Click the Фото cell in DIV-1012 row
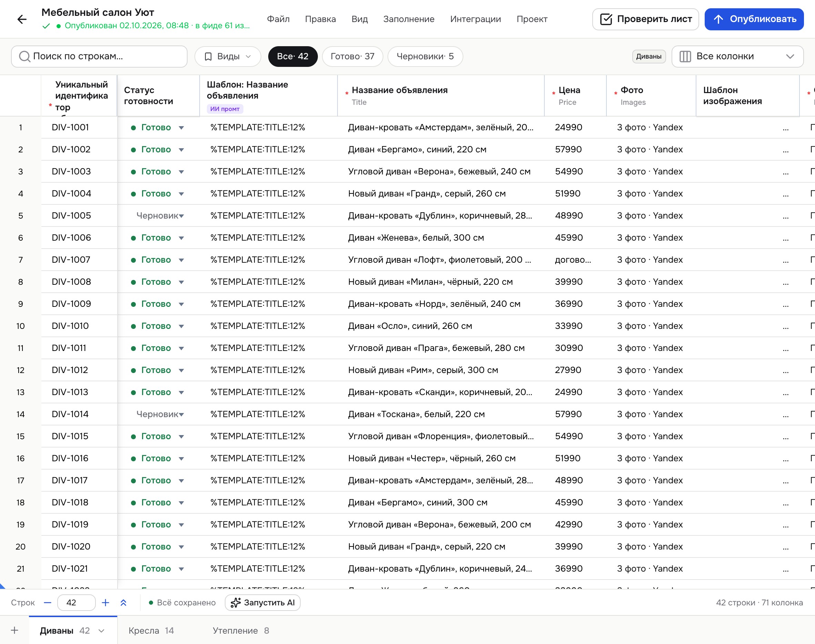The height and width of the screenshot is (644, 815). pos(651,370)
